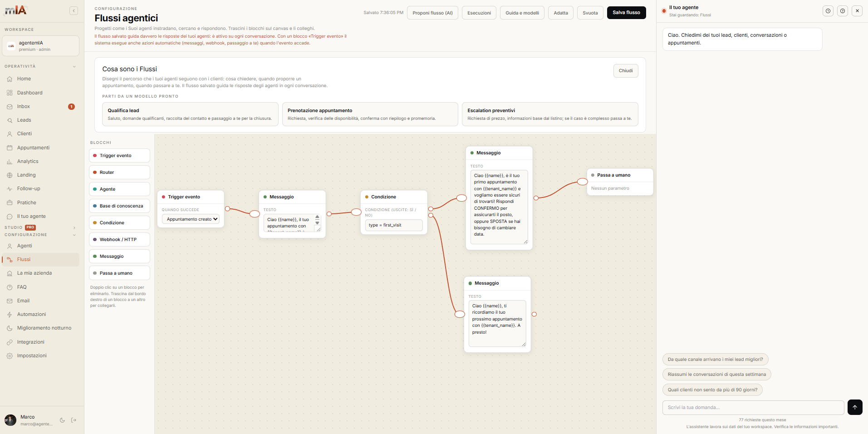Click Riassumi le conversazioni di questa settimana
The width and height of the screenshot is (868, 434).
click(x=716, y=375)
